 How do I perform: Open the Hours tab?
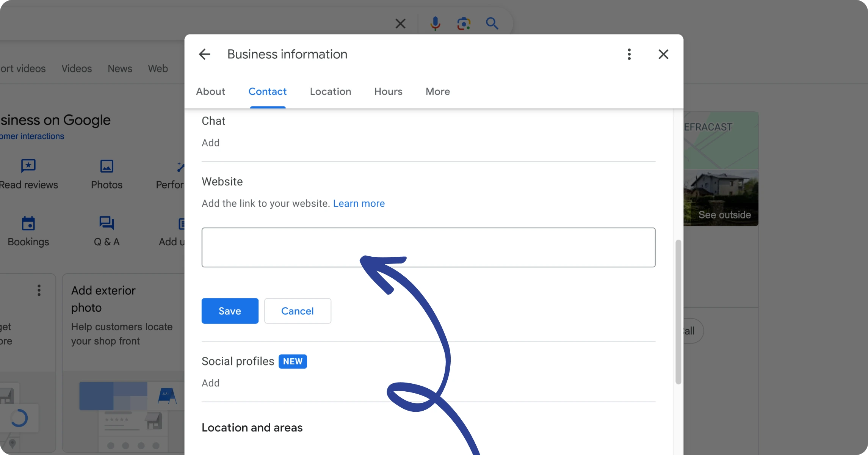(x=388, y=91)
